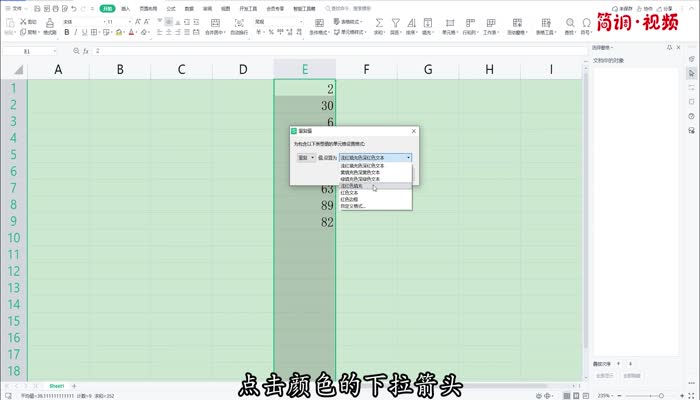Click the Italic formatting icon
Viewport: 700px width, 400px height.
(x=75, y=32)
